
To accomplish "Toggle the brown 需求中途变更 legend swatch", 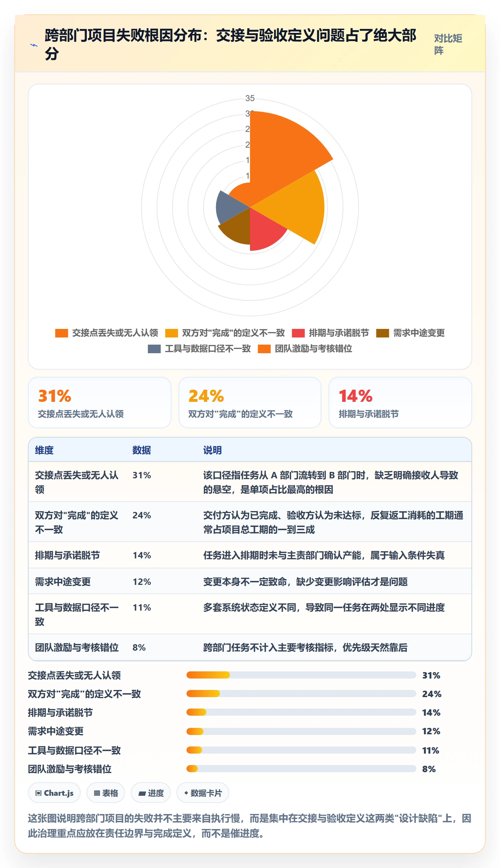I will point(382,333).
